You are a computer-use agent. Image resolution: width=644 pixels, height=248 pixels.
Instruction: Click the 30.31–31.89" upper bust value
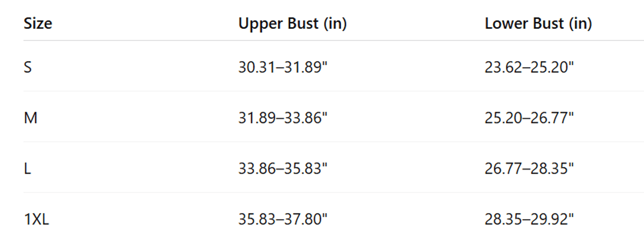(282, 67)
